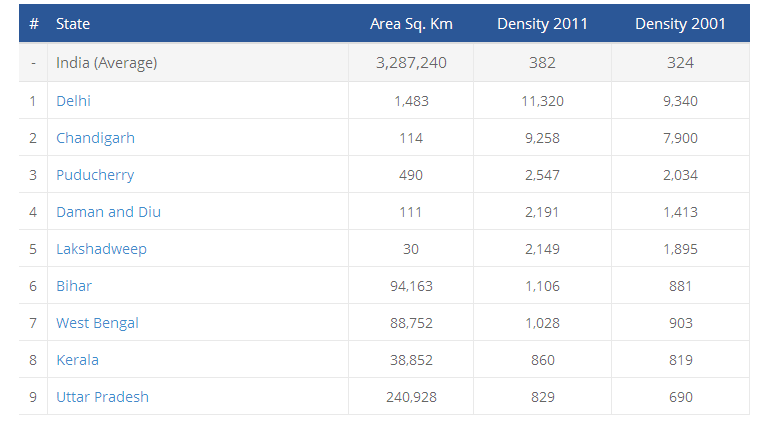Select Delhi's 2011 density 11,320
Image resolution: width=761 pixels, height=433 pixels.
click(x=542, y=101)
